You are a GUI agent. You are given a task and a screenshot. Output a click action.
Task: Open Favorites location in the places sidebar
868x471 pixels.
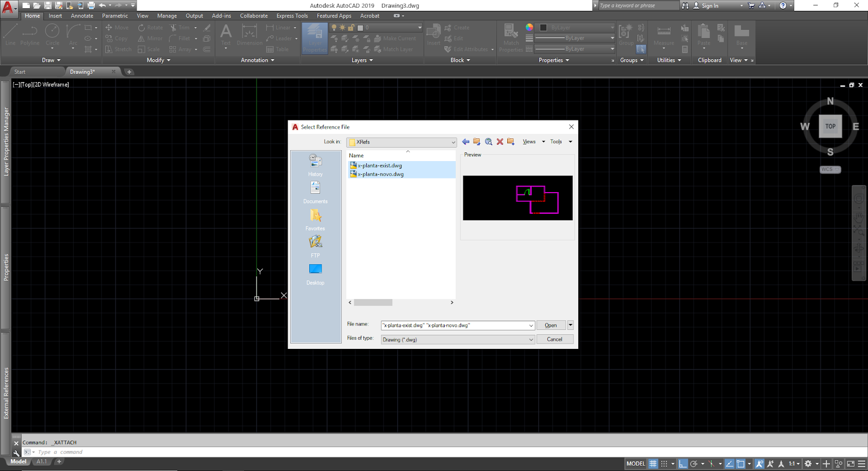coord(315,219)
